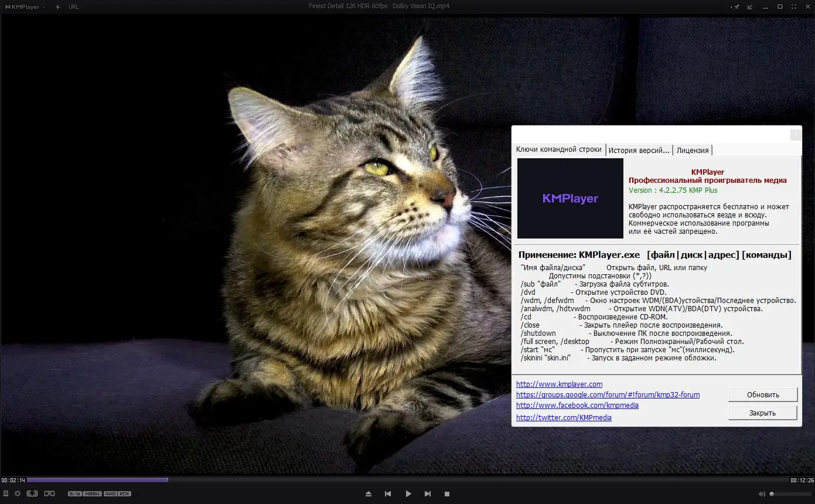This screenshot has height=504, width=815.
Task: Click the compact mode diagonal arrow icon
Action: point(750,6)
